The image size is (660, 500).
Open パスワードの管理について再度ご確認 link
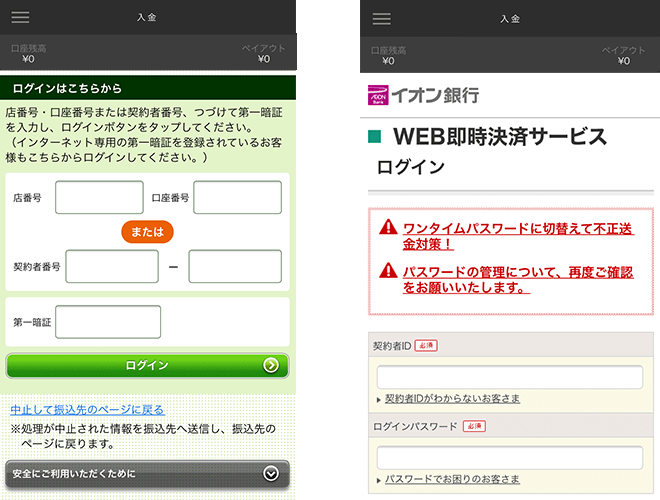point(518,279)
